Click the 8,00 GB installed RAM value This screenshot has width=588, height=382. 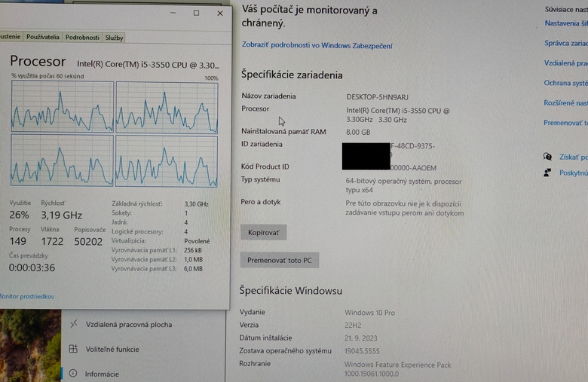[358, 133]
